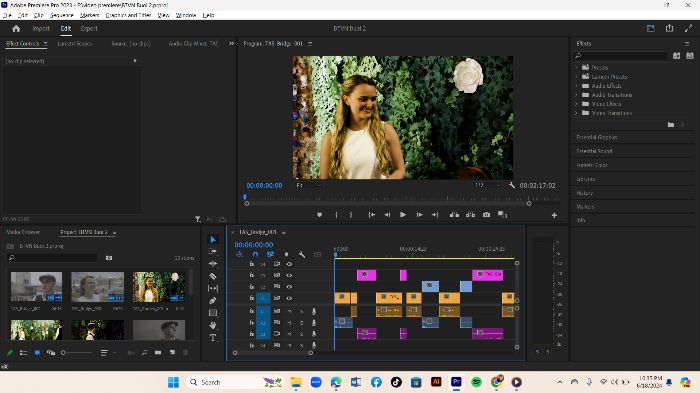Screen dimensions: 700x393
Task: Expand the Presets folder
Action: (x=576, y=67)
